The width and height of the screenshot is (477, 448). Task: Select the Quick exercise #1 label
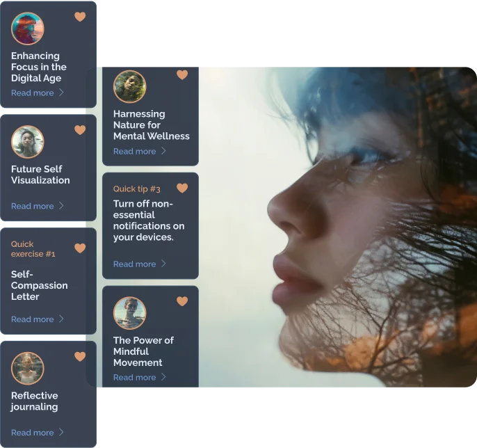coord(33,249)
